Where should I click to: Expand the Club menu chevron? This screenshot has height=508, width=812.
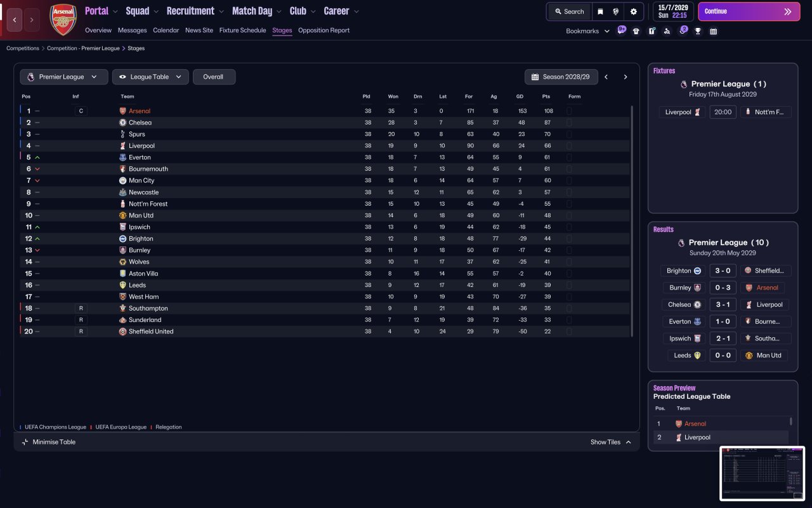point(313,11)
